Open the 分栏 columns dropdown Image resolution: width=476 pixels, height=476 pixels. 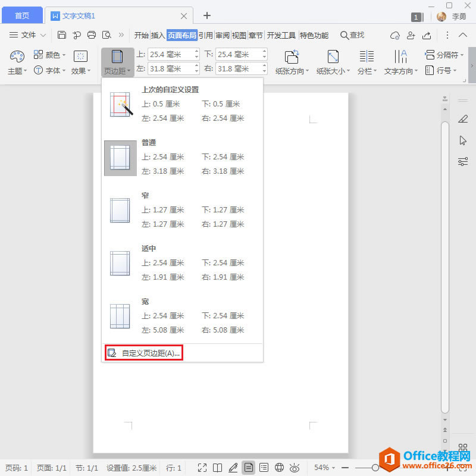tap(367, 62)
